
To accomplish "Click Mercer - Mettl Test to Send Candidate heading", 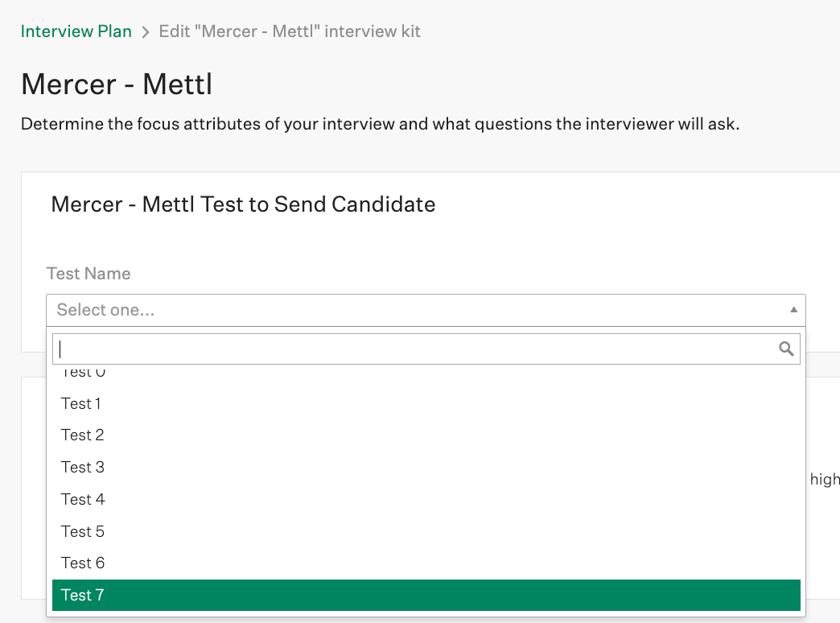I will pyautogui.click(x=243, y=204).
